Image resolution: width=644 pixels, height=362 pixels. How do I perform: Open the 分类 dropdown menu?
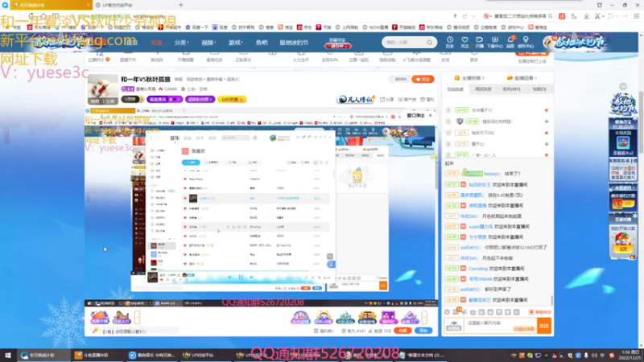(x=182, y=43)
